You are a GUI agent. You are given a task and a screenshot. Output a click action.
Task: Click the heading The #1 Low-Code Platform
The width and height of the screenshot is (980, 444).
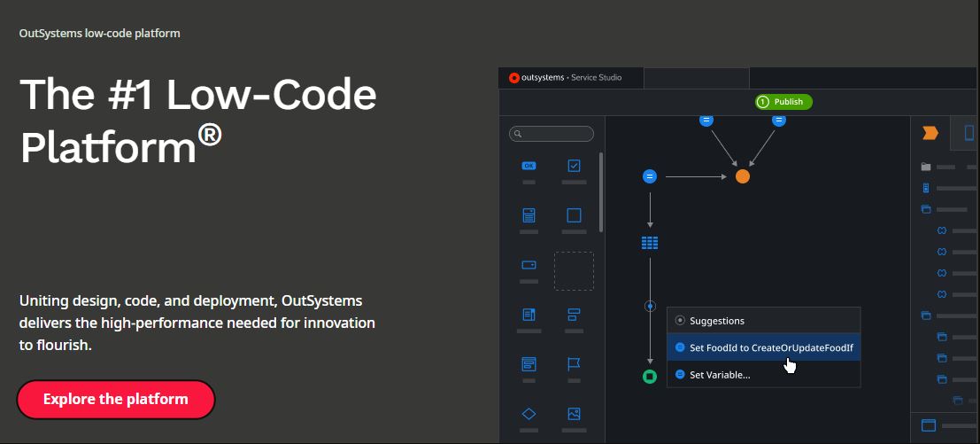[x=198, y=121]
